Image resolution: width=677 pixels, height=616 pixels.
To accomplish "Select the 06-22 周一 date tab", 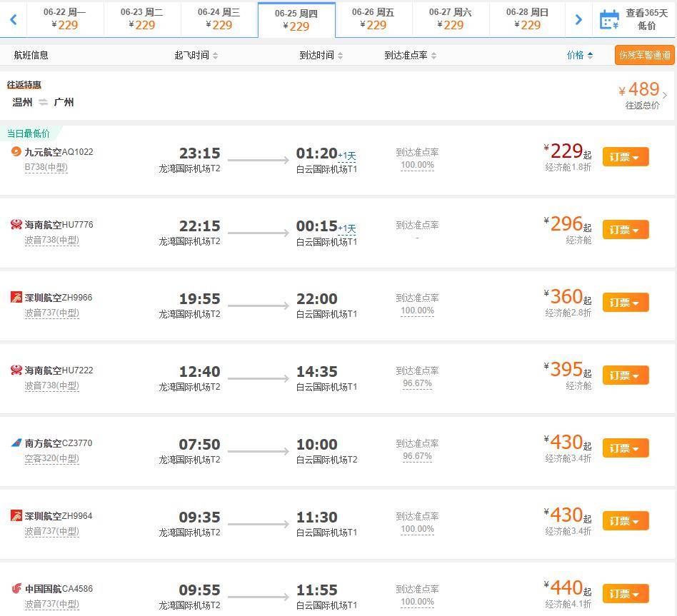I will 65,19.
